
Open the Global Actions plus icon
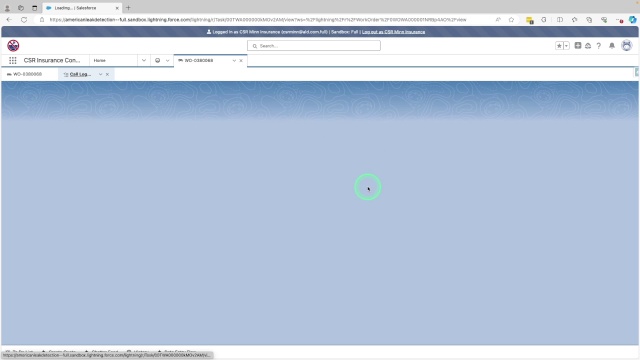coord(578,46)
